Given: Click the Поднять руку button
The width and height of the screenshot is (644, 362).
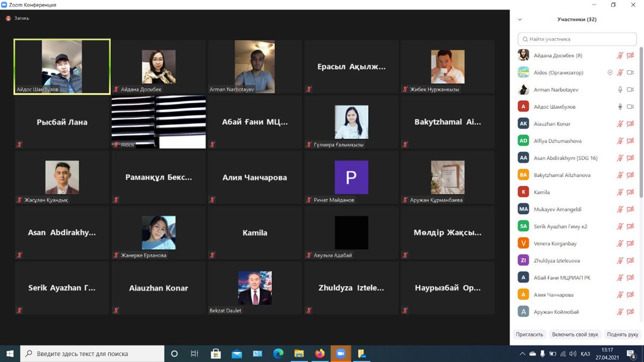Looking at the screenshot, I should 623,334.
